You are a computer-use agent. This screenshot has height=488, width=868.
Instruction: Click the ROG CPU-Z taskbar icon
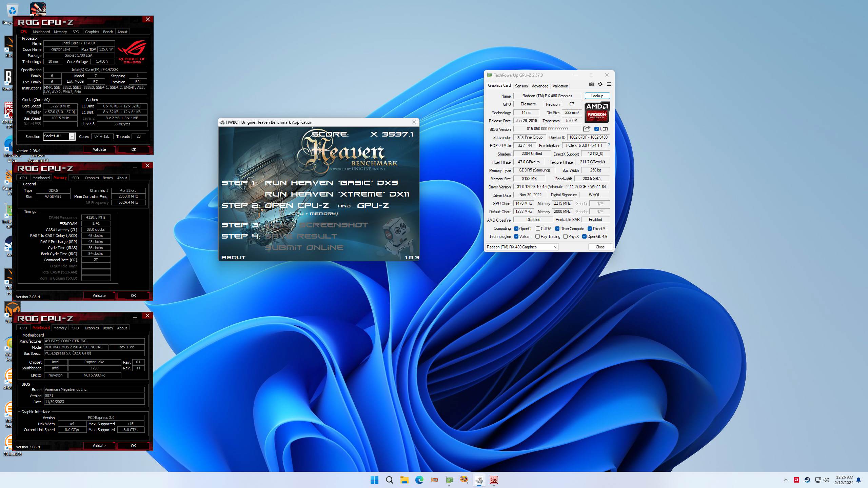coord(494,480)
